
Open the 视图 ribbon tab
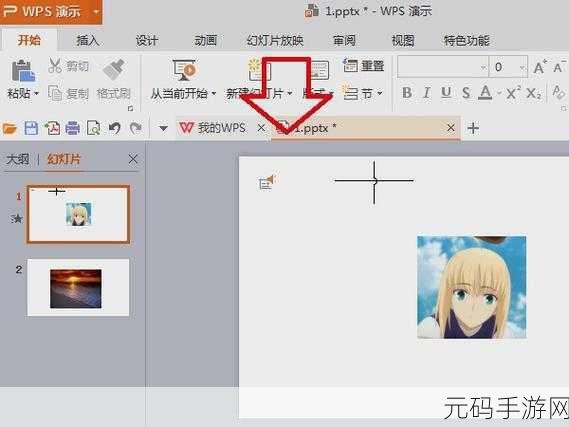[403, 40]
